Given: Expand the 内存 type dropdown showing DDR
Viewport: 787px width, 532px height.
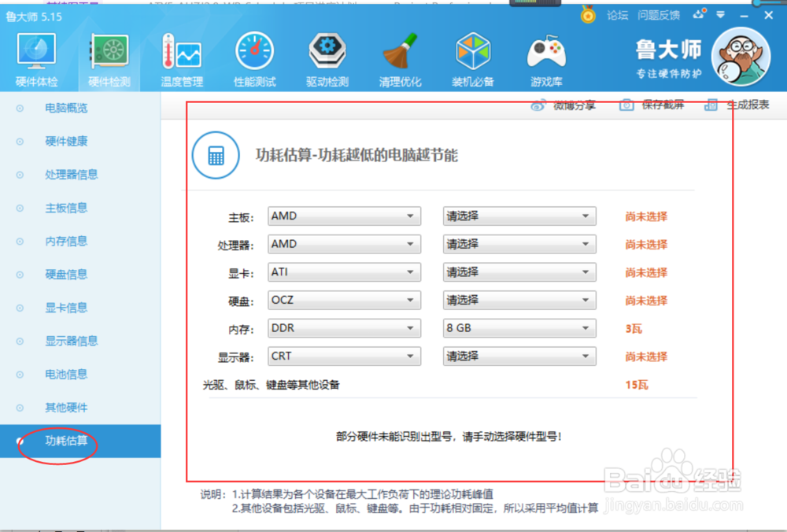Looking at the screenshot, I should [345, 328].
